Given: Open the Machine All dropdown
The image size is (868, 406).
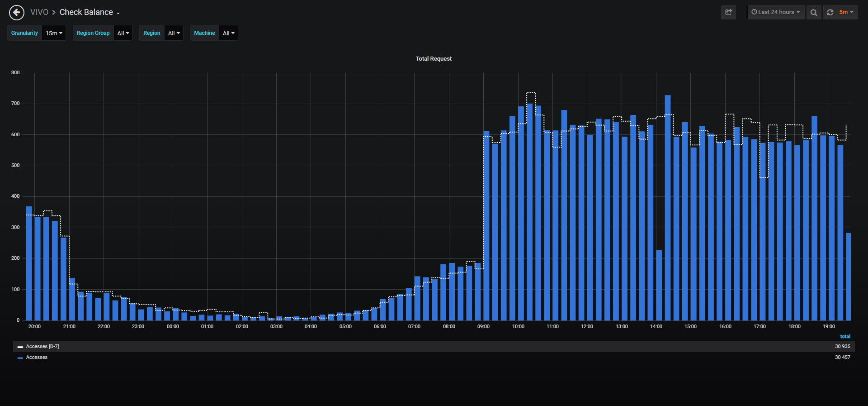Looking at the screenshot, I should (x=228, y=33).
